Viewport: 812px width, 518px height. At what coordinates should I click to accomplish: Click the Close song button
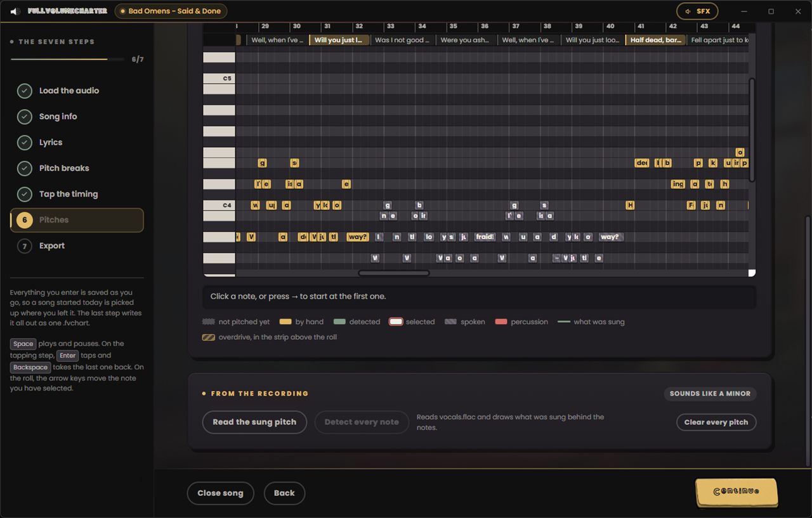[x=220, y=493]
